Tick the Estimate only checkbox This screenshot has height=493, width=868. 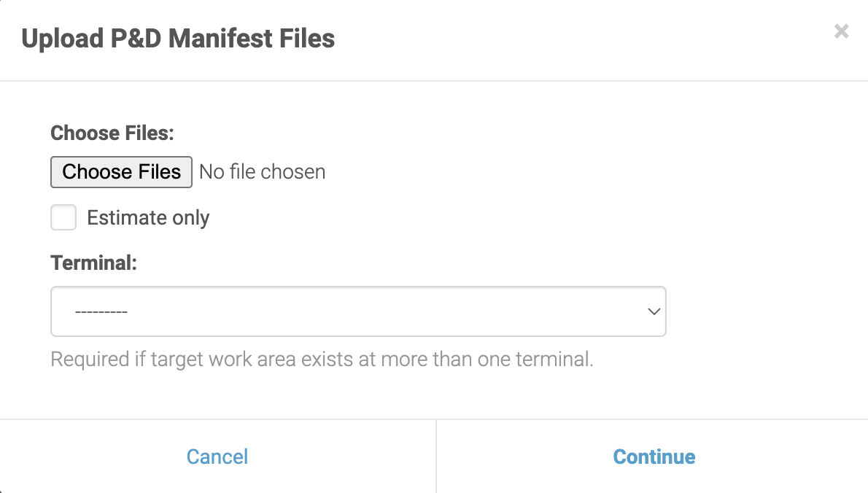click(x=63, y=217)
